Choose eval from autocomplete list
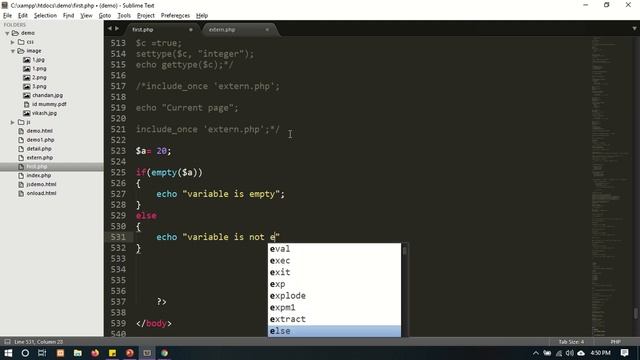This screenshot has width=640, height=360. [x=334, y=249]
